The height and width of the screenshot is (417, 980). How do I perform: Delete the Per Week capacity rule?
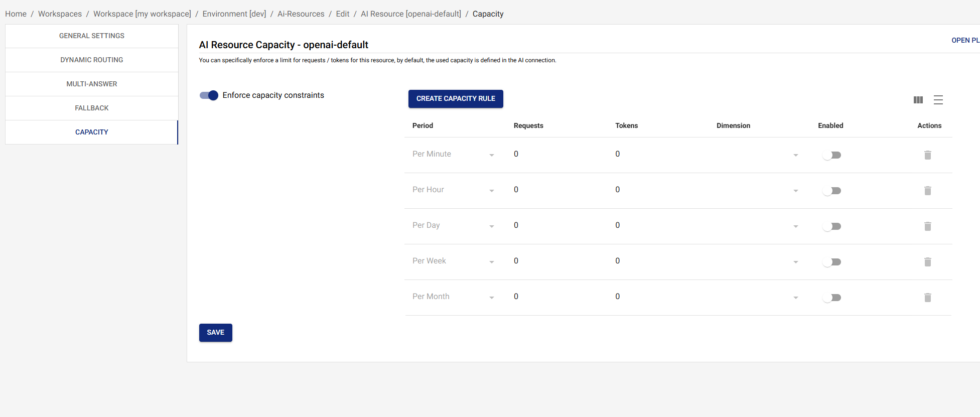(927, 262)
